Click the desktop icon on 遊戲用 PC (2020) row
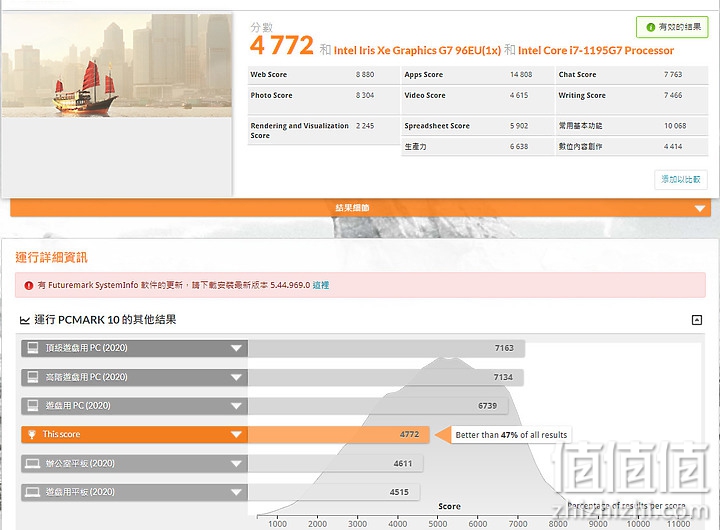The width and height of the screenshot is (720, 530). point(33,406)
